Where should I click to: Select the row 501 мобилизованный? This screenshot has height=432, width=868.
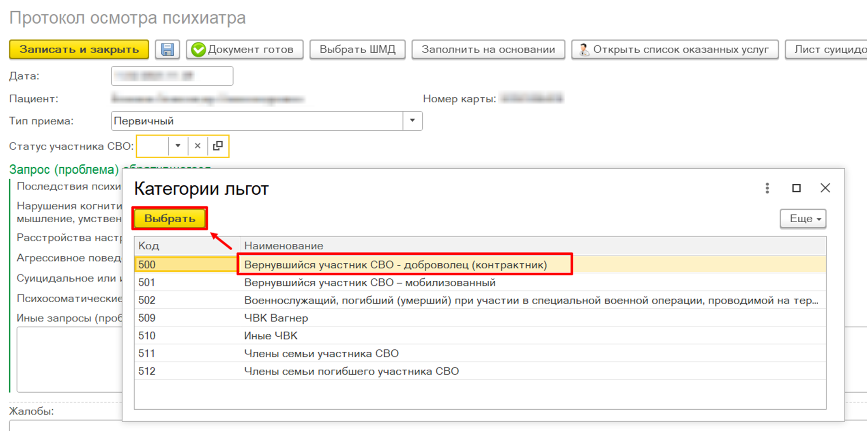[x=370, y=283]
